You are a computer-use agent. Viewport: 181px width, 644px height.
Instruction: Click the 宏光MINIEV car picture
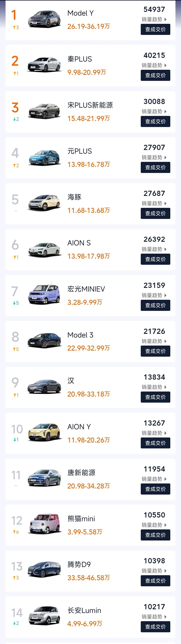pyautogui.click(x=44, y=295)
